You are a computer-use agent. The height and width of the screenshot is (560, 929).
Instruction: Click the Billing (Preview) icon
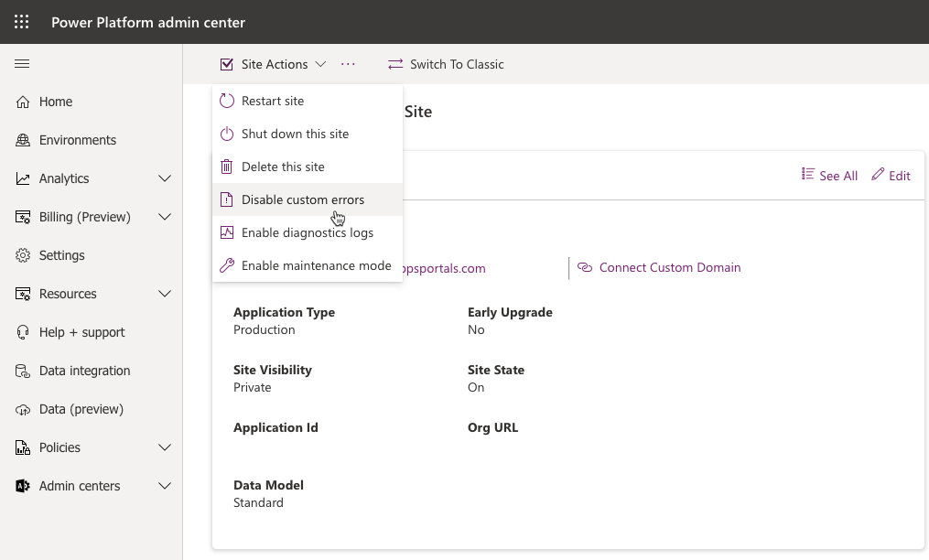pos(23,217)
